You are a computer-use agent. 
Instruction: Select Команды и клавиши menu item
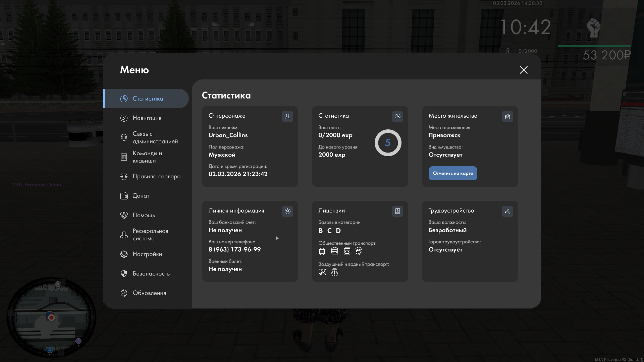click(147, 157)
